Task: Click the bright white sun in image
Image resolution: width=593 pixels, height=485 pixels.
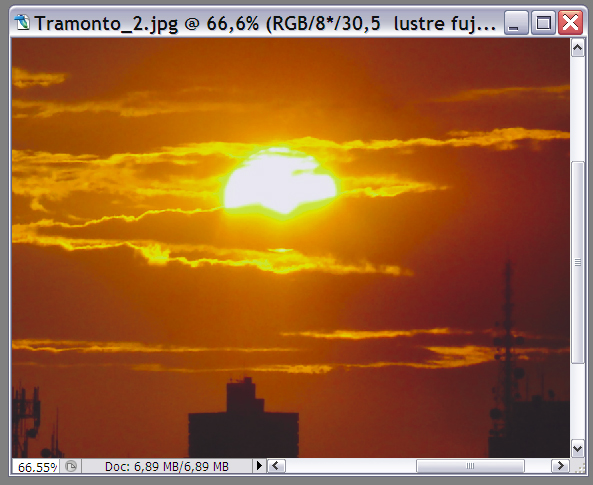Action: [x=280, y=182]
